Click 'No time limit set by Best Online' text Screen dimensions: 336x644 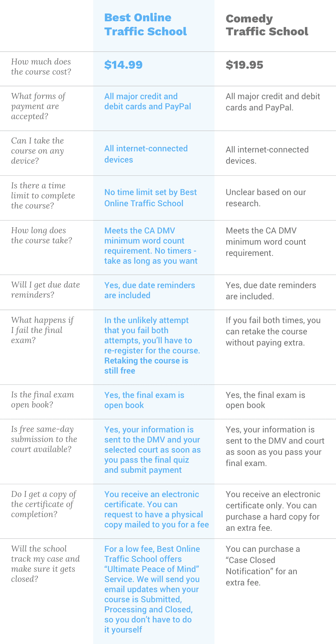(151, 198)
